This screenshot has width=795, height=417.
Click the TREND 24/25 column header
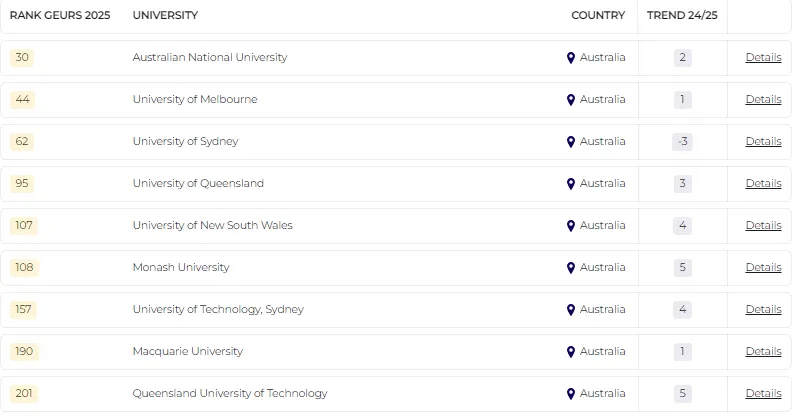(x=682, y=16)
